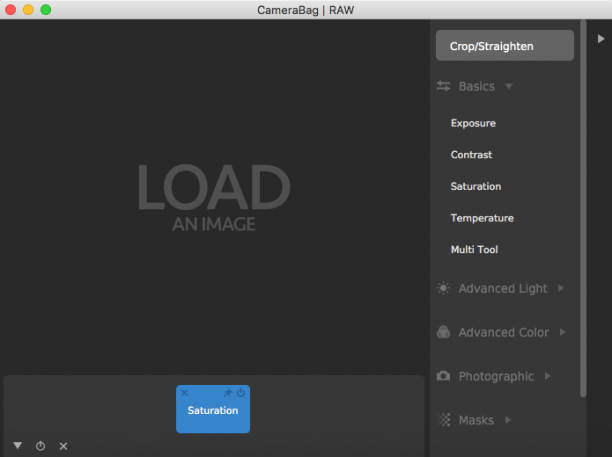The height and width of the screenshot is (457, 612).
Task: Click the tools panel vertical scrollbar
Action: (x=583, y=208)
